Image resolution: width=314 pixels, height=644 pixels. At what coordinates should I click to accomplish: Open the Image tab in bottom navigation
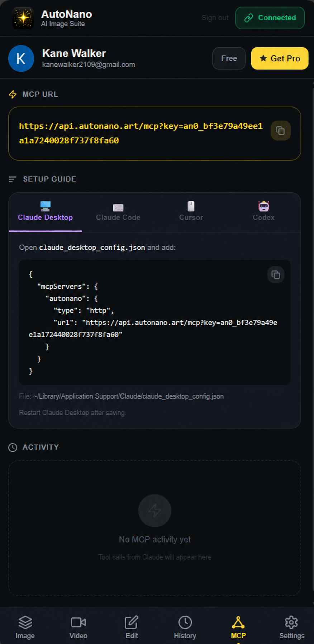coord(25,627)
